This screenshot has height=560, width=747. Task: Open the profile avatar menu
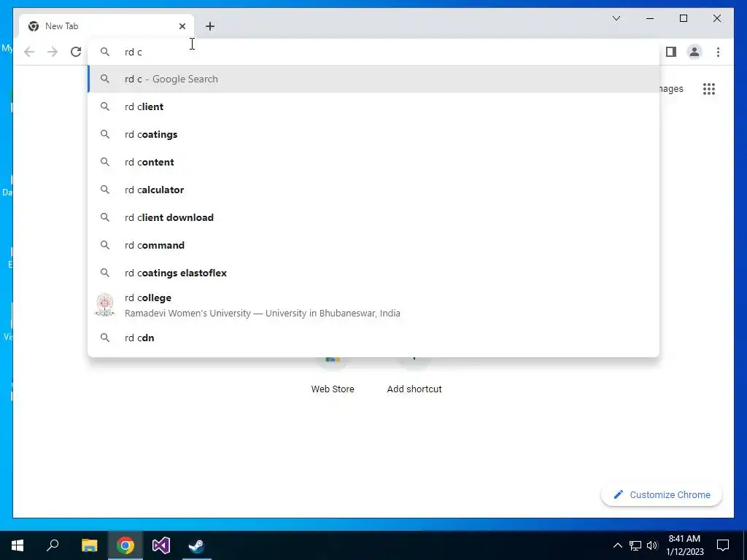tap(694, 52)
